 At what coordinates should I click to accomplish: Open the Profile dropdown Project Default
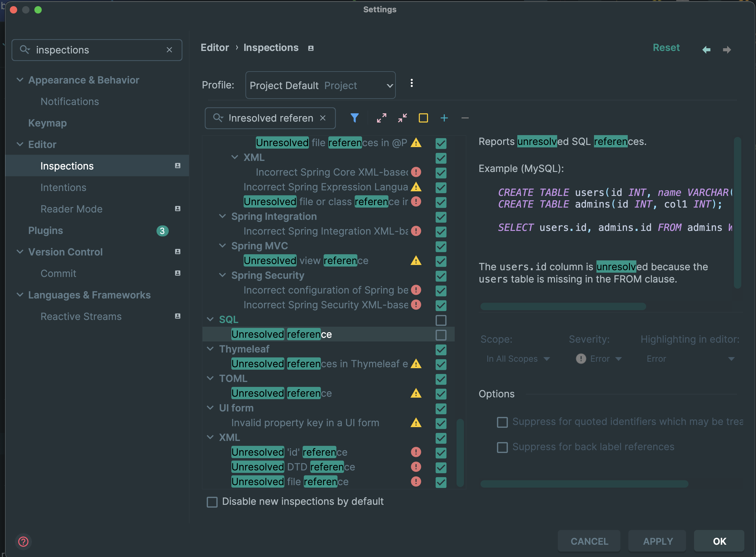(320, 85)
